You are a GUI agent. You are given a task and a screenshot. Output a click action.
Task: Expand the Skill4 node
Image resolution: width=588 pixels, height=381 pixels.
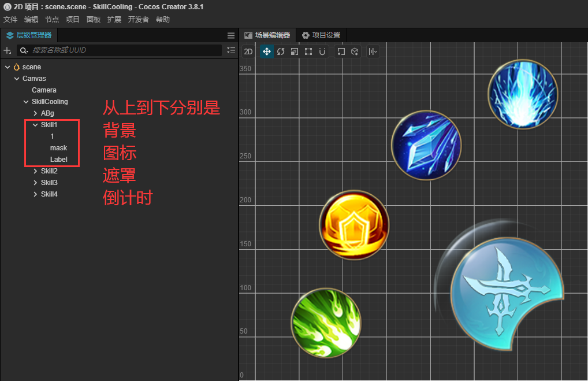point(35,194)
